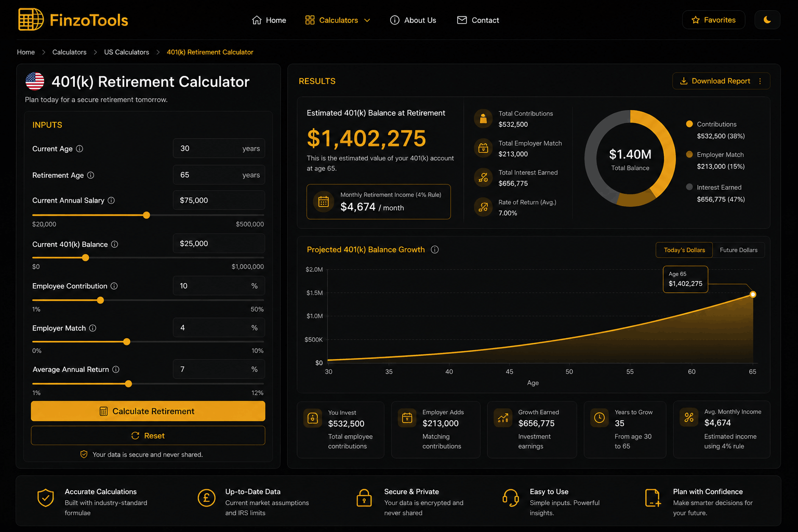Click the Avg. Monthly Income percent icon

(689, 418)
